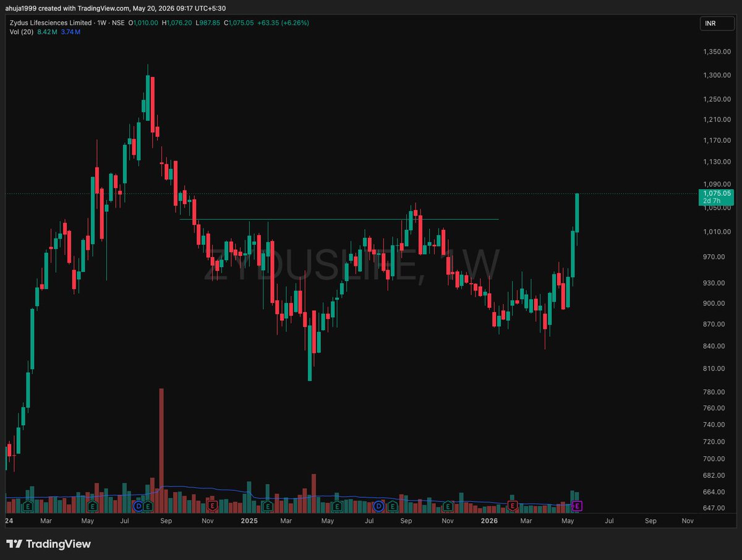Click the 2025 year label on time axis

tap(249, 521)
